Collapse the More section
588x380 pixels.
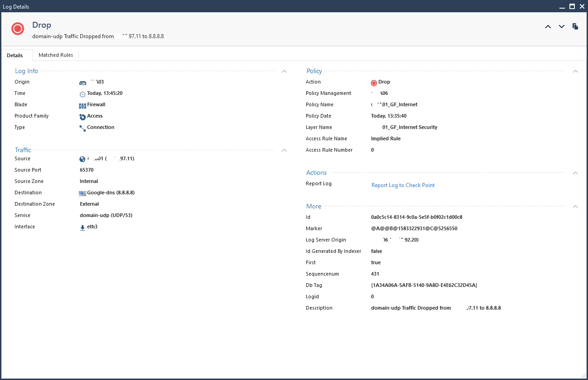[x=575, y=207]
